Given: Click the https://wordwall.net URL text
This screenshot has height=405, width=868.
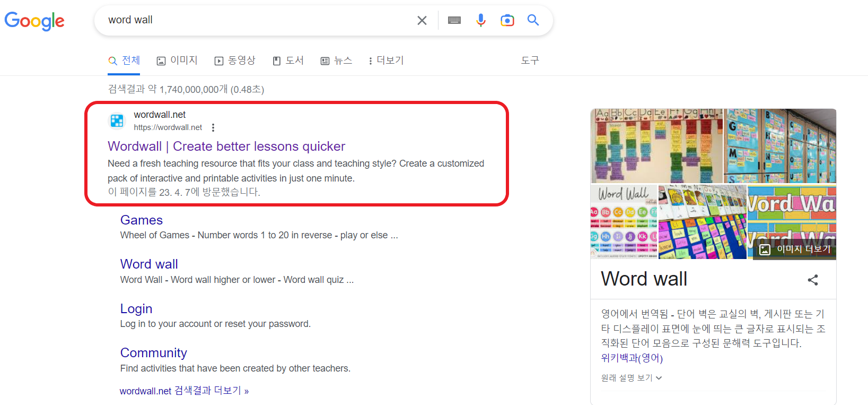Looking at the screenshot, I should [x=168, y=127].
